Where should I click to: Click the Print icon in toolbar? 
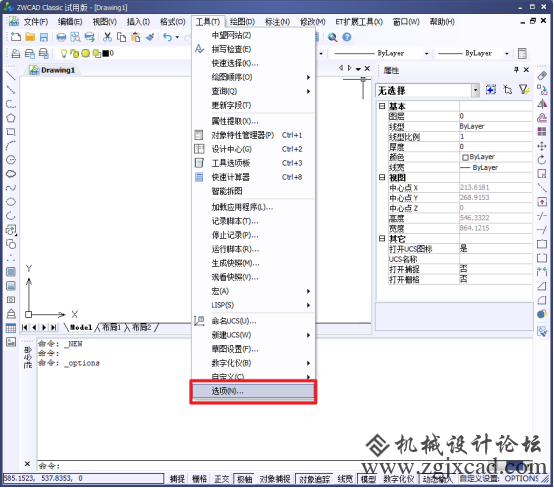(61, 37)
